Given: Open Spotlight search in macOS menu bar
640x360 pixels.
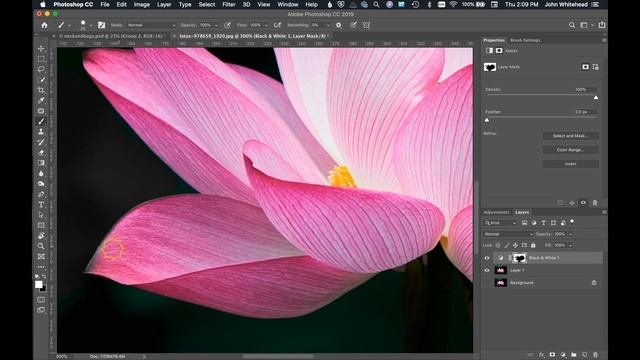Looking at the screenshot, I should (x=376, y=4).
